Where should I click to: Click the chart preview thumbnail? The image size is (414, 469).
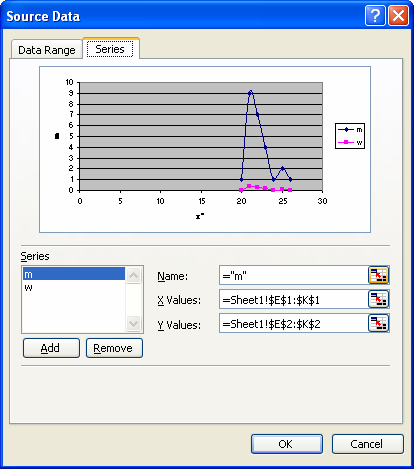point(205,149)
